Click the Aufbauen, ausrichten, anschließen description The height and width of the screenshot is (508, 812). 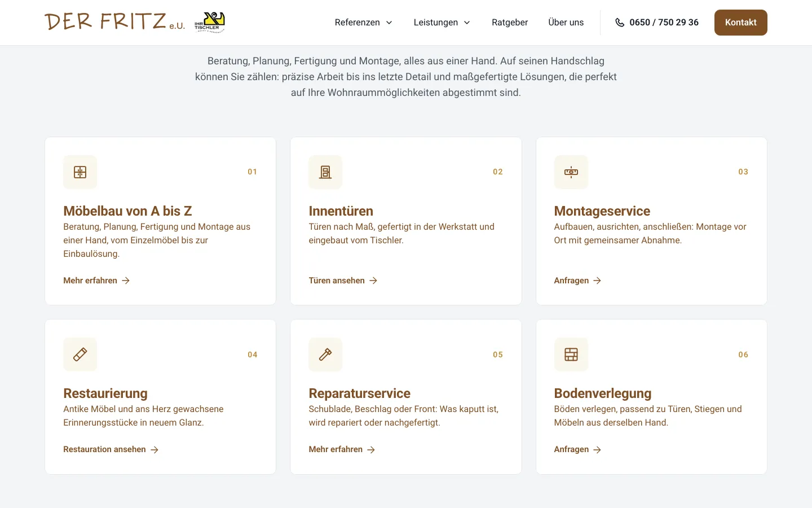[x=650, y=233]
